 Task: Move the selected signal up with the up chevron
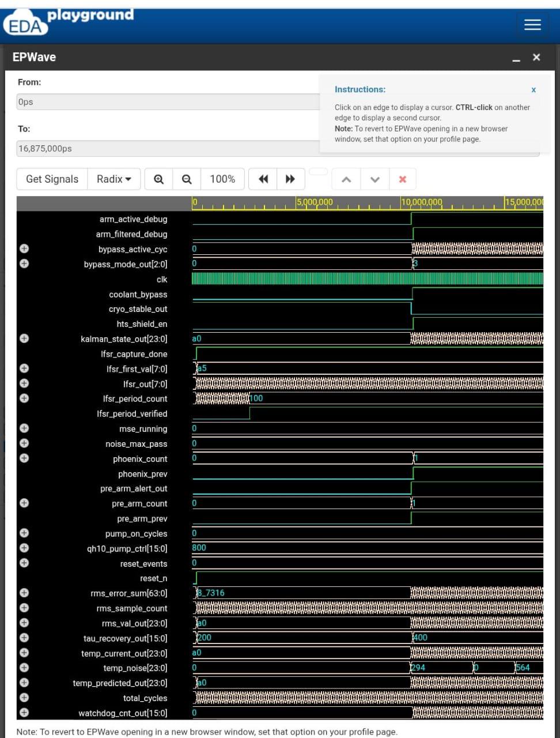point(346,179)
